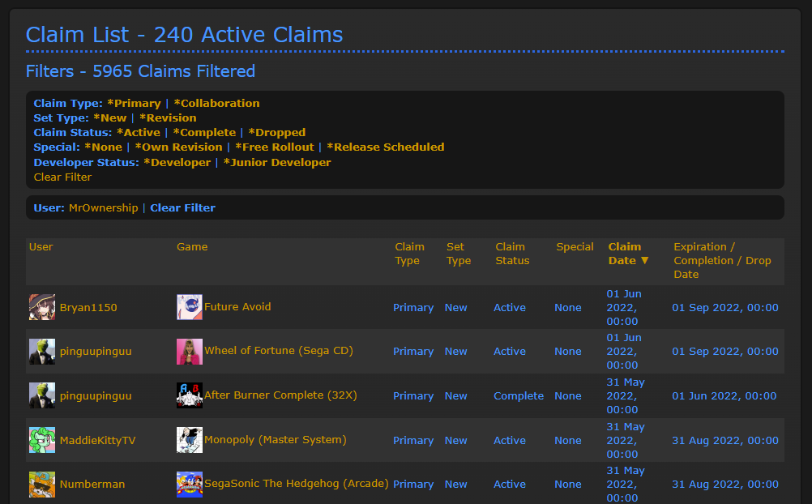812x504 pixels.
Task: Sort by Set Type column header
Action: tap(459, 254)
